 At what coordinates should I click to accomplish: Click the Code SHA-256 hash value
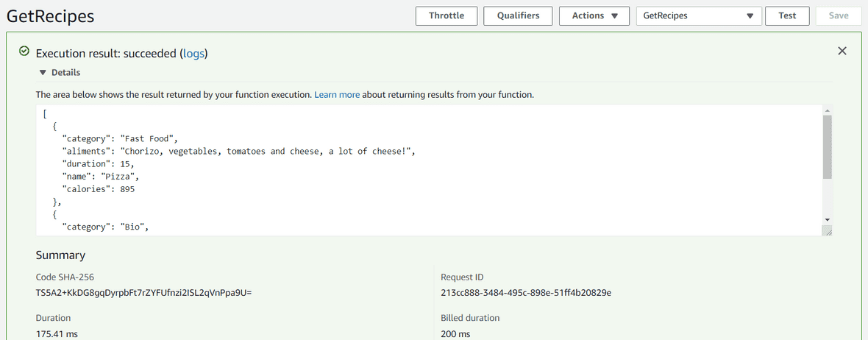tap(143, 293)
